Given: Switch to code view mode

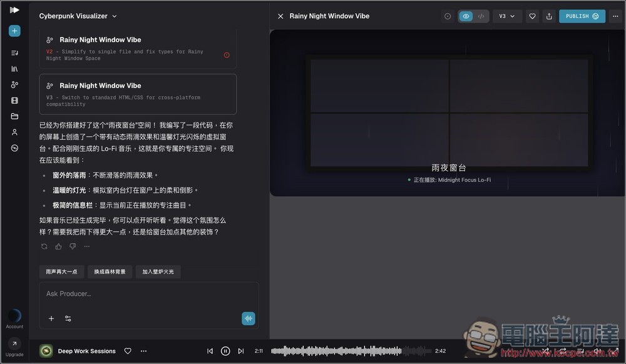Looking at the screenshot, I should click(x=481, y=16).
